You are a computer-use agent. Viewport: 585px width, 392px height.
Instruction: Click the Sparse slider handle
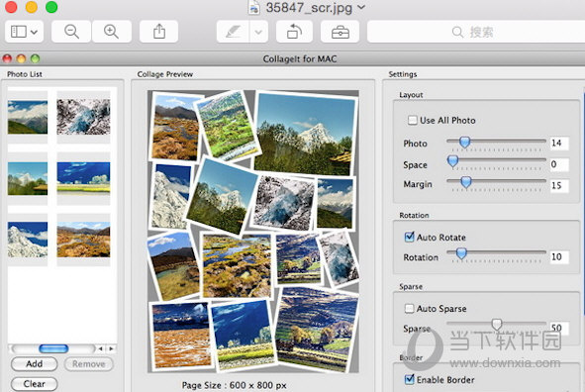click(497, 324)
